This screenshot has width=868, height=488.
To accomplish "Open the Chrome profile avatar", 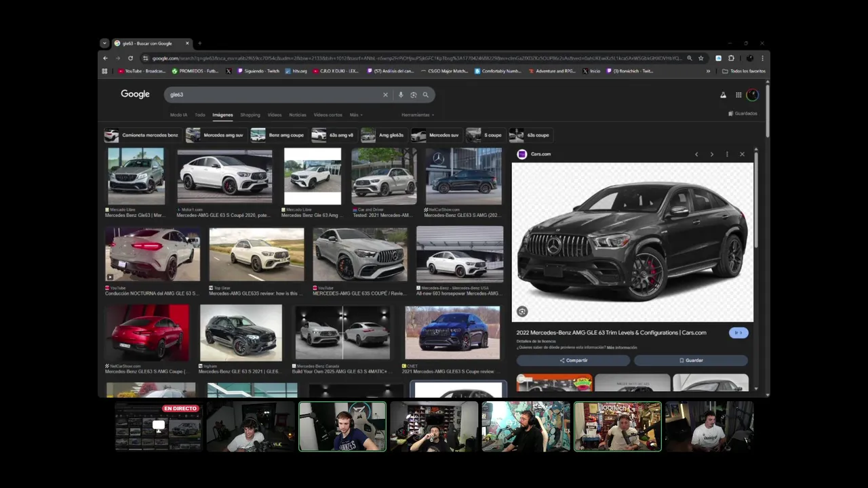I will point(750,58).
